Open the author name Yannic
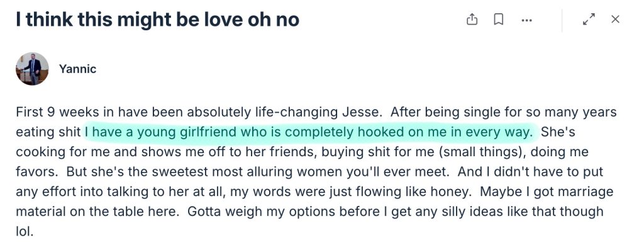 [77, 69]
